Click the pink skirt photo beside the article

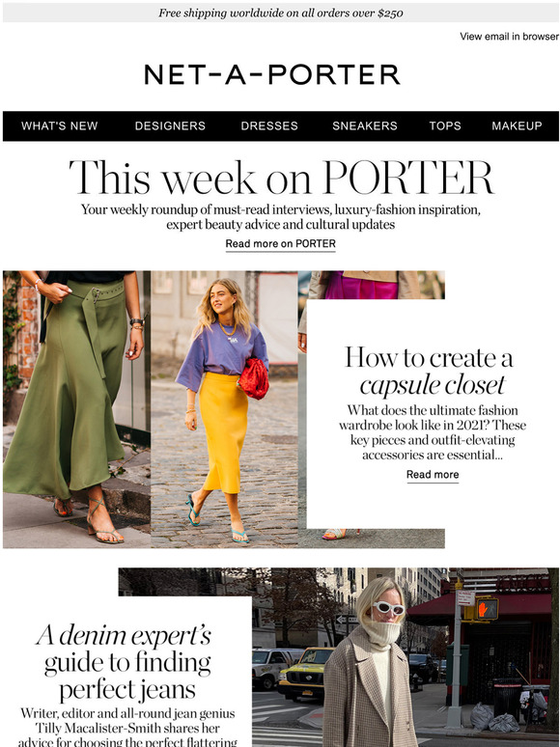(372, 285)
